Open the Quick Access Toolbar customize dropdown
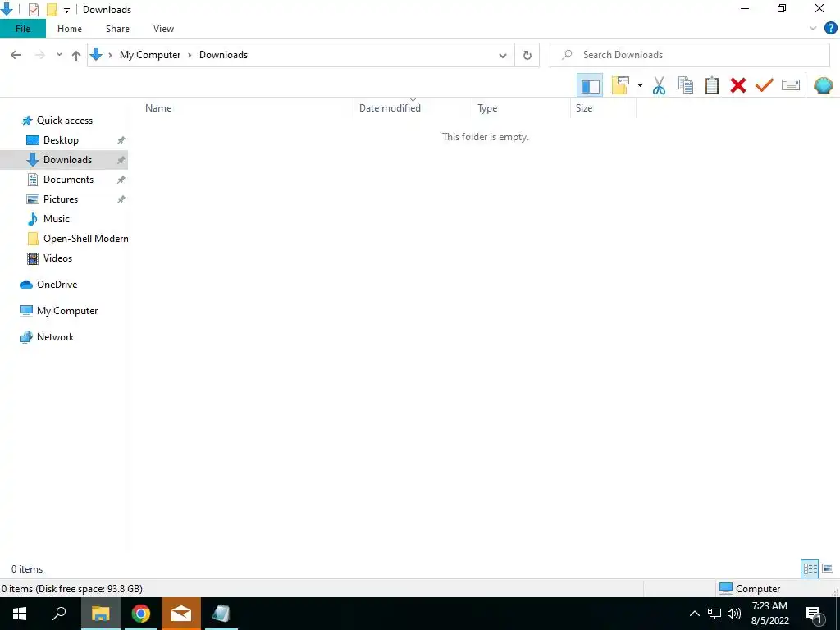The width and height of the screenshot is (840, 630). 66,10
